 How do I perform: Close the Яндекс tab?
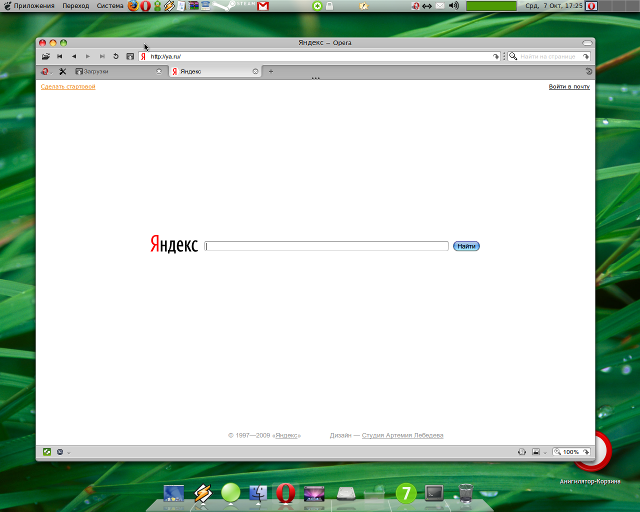point(255,71)
